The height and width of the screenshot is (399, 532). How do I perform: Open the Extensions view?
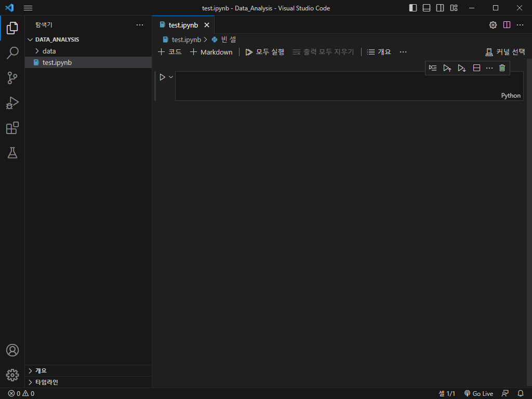[x=12, y=128]
